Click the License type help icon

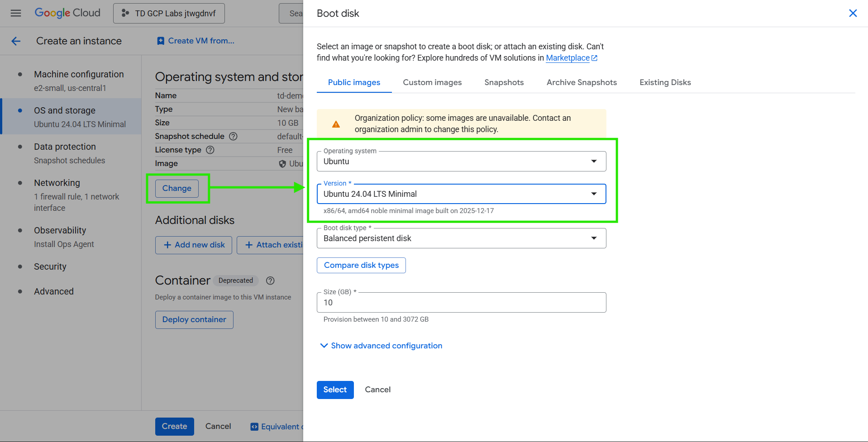(x=210, y=150)
